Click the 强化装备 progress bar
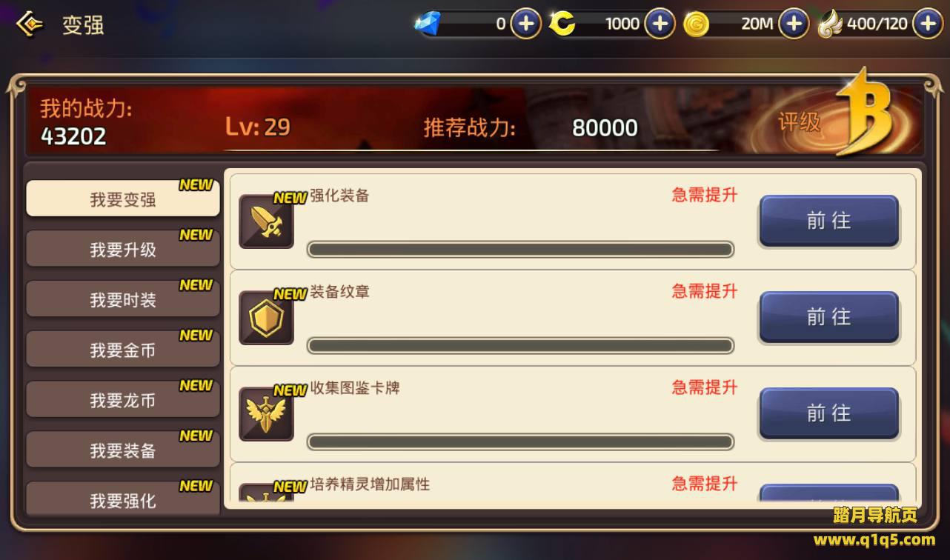The height and width of the screenshot is (560, 950). tap(520, 250)
